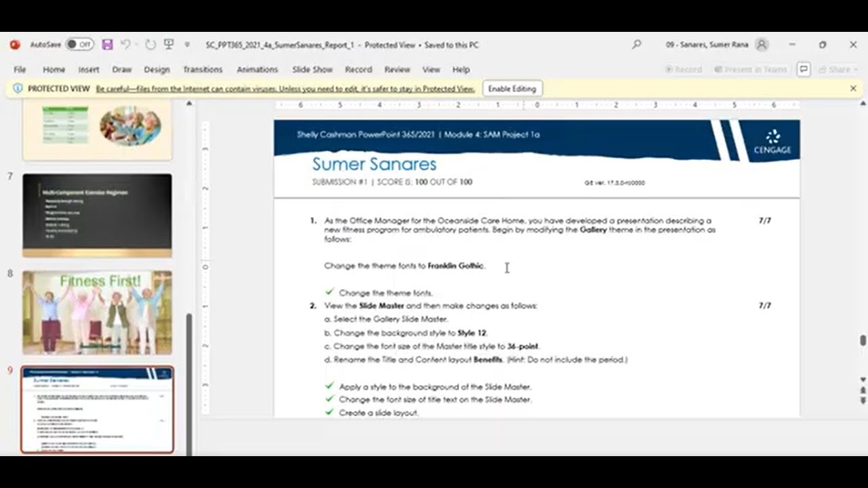Switch to the Home tab

point(54,70)
